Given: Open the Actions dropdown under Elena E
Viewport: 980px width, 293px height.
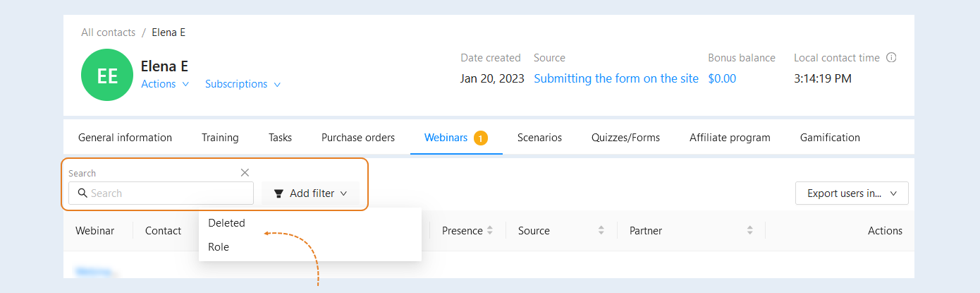Looking at the screenshot, I should (165, 84).
